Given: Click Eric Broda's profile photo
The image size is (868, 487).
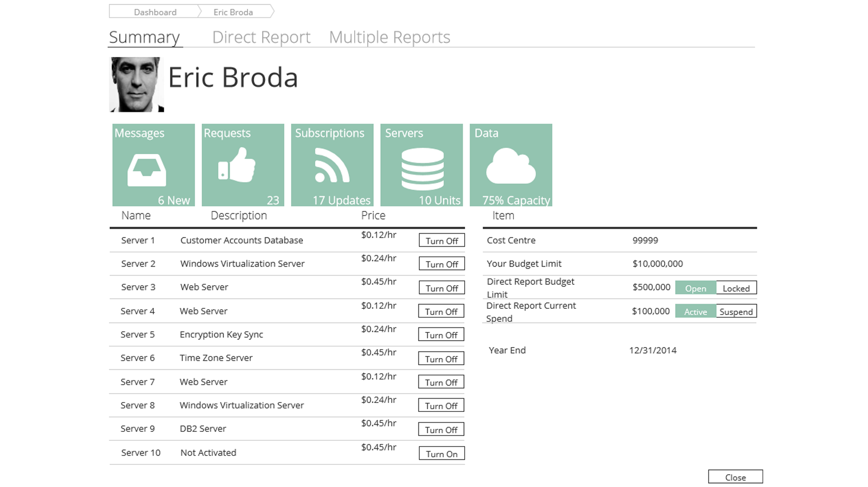Looking at the screenshot, I should pos(136,84).
